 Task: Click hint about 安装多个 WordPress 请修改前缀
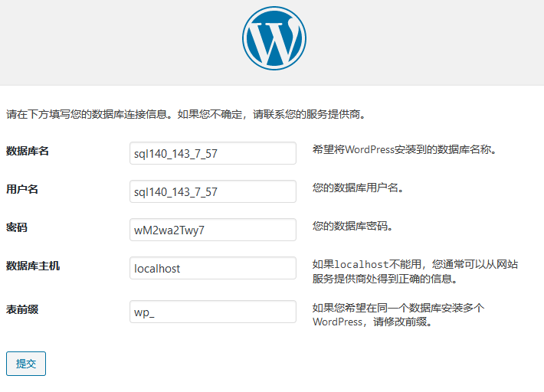398,315
